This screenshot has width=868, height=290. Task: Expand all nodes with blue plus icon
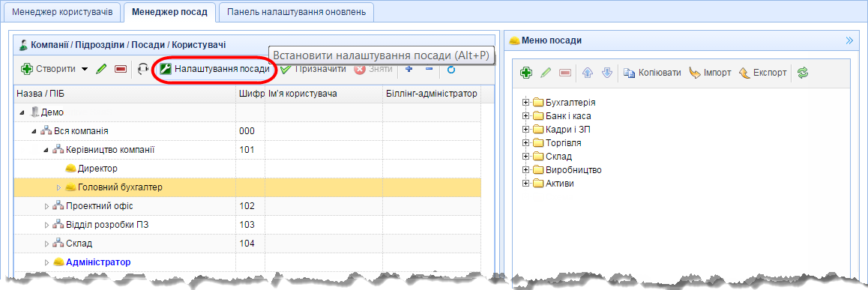pos(409,69)
